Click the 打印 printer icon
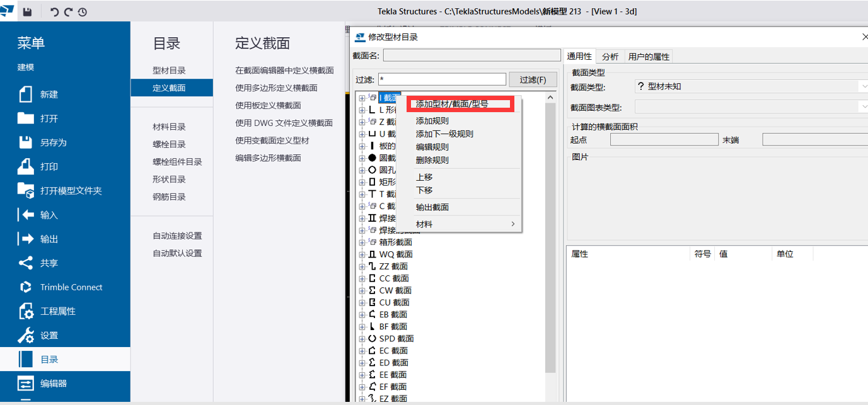Screen dimensions: 868x405 coord(26,166)
